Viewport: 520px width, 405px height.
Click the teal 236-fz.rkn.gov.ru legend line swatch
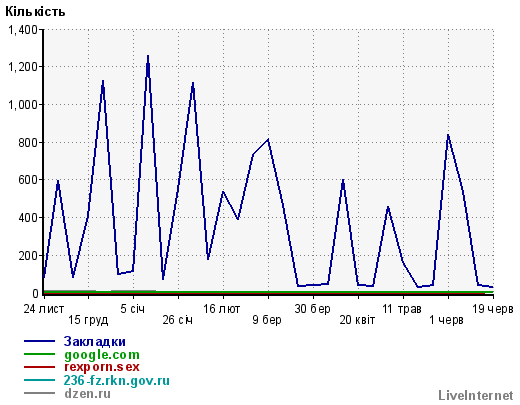tap(39, 380)
